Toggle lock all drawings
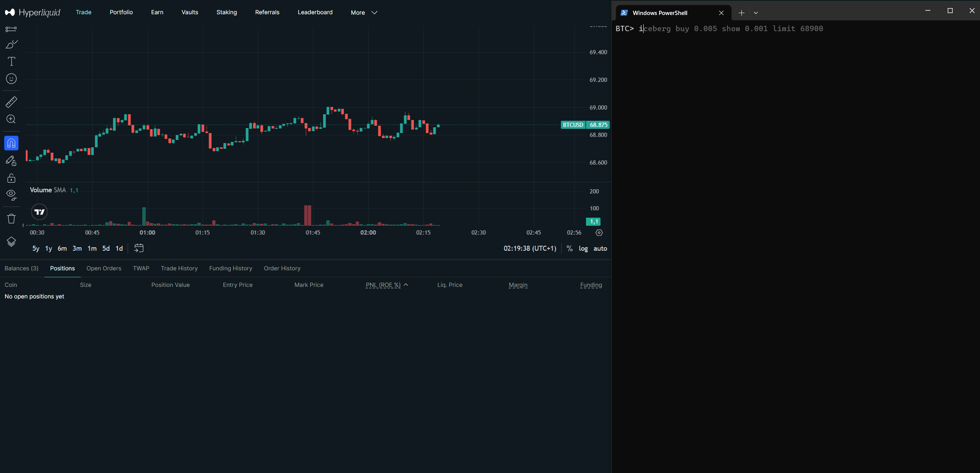This screenshot has width=980, height=473. [x=11, y=178]
